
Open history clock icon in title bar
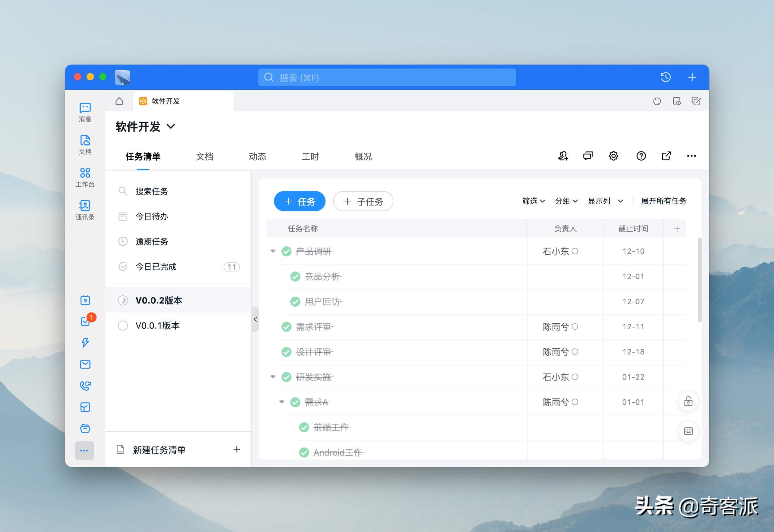tap(665, 77)
